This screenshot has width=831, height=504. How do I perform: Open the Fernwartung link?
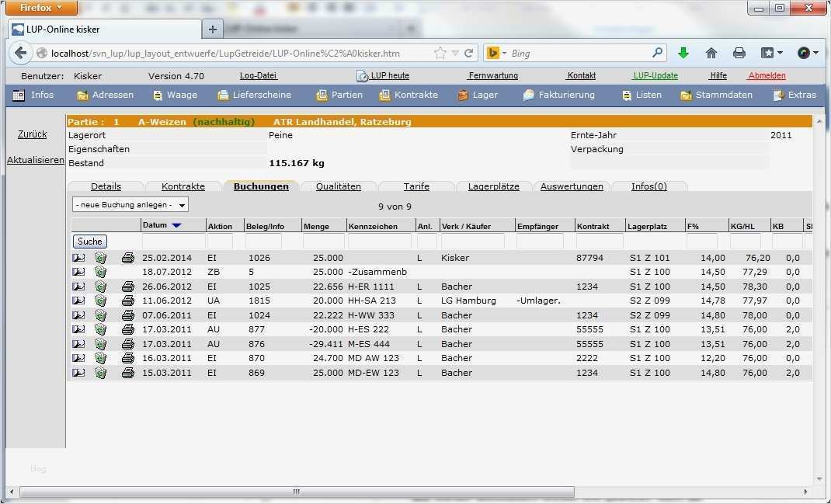[493, 76]
